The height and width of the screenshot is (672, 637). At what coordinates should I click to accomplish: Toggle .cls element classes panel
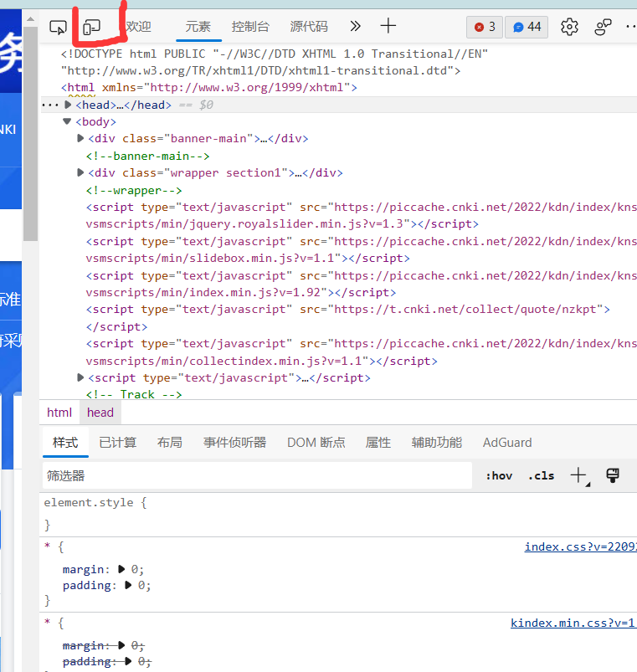[x=542, y=475]
